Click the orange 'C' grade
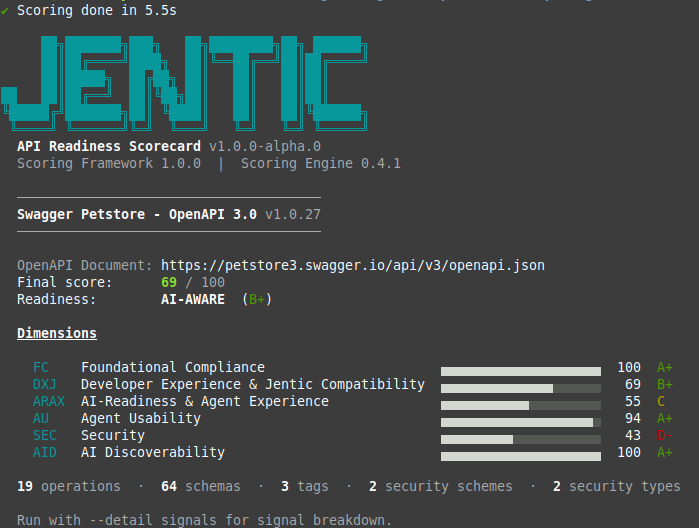699x528 pixels. click(x=661, y=401)
